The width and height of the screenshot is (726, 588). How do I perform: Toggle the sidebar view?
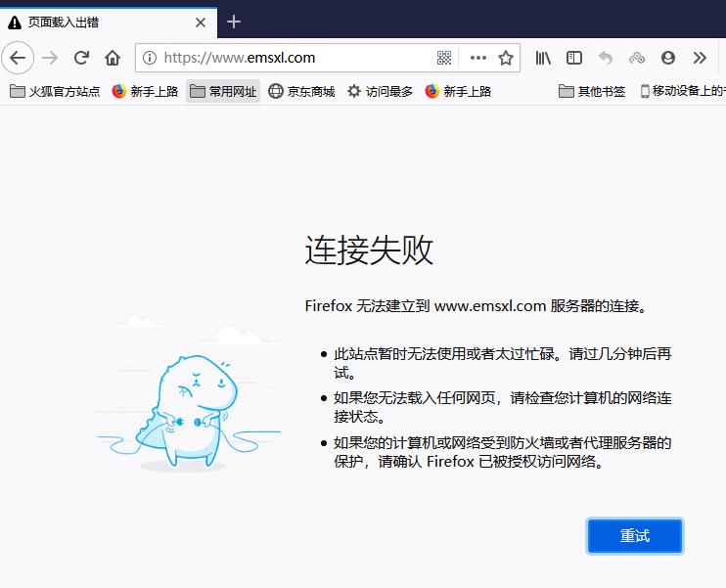574,58
